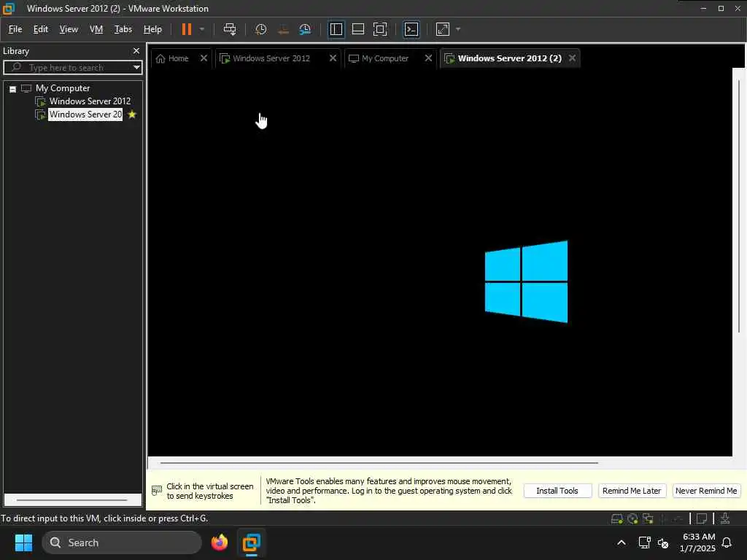
Task: Open the View menu
Action: coord(69,29)
